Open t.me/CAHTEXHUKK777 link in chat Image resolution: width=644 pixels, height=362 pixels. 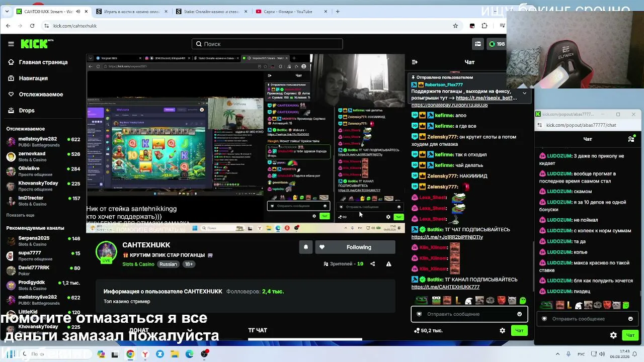(x=445, y=287)
